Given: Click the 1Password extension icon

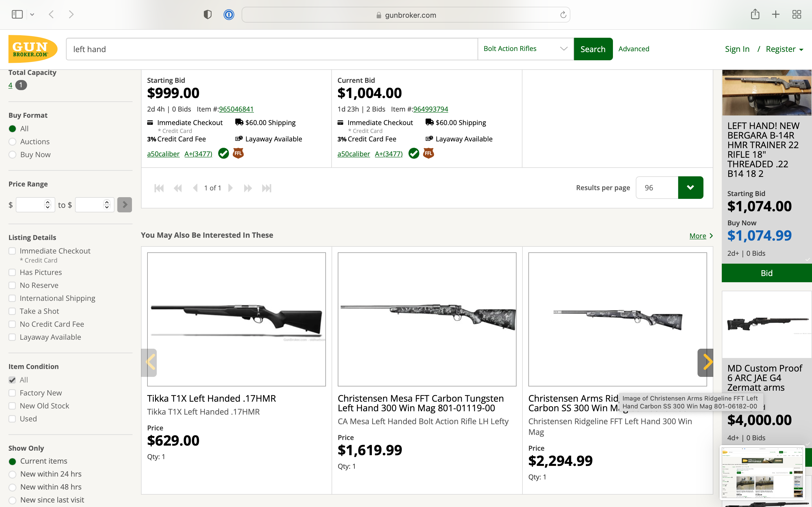Looking at the screenshot, I should click(229, 15).
